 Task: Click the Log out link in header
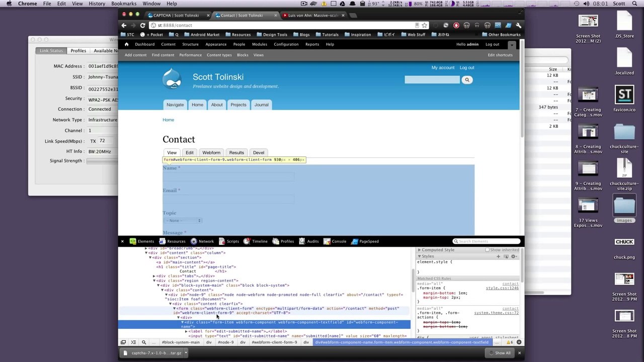[x=467, y=68]
